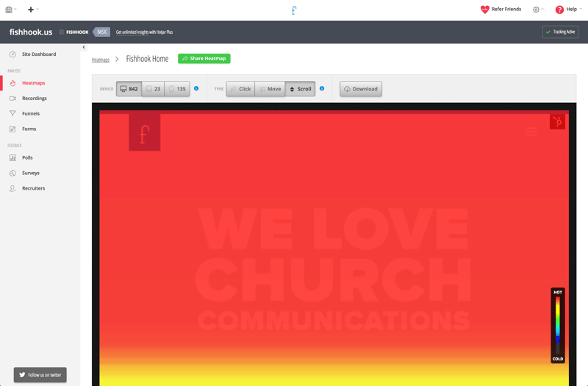
Task: Open the organization building icon menu
Action: pyautogui.click(x=11, y=10)
